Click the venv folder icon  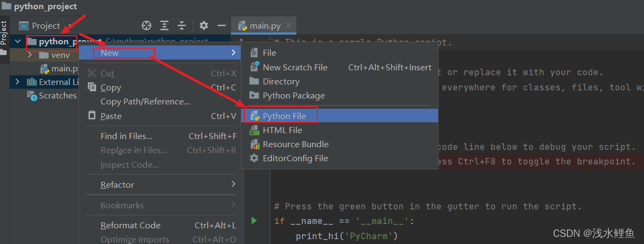click(44, 55)
